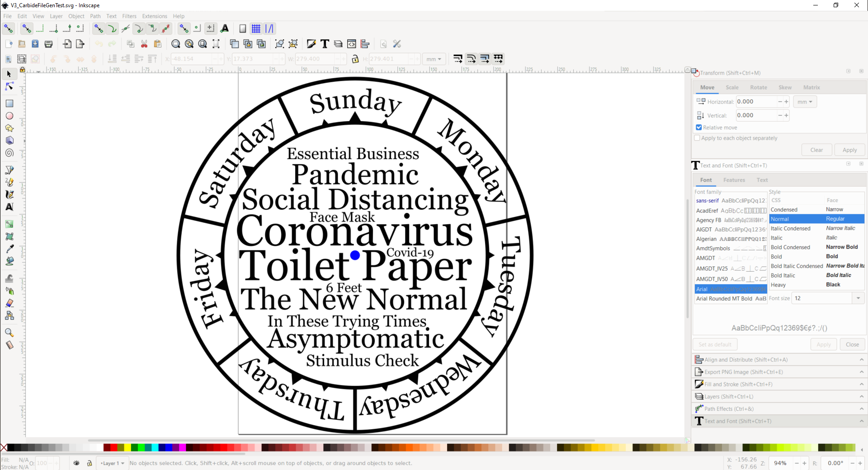The height and width of the screenshot is (470, 868).
Task: Open the Extensions menu
Action: point(154,16)
